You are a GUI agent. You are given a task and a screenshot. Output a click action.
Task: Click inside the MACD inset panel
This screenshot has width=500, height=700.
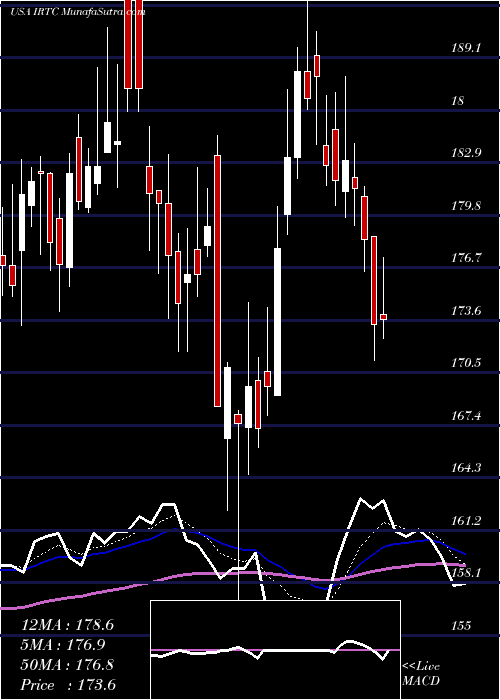click(x=275, y=650)
